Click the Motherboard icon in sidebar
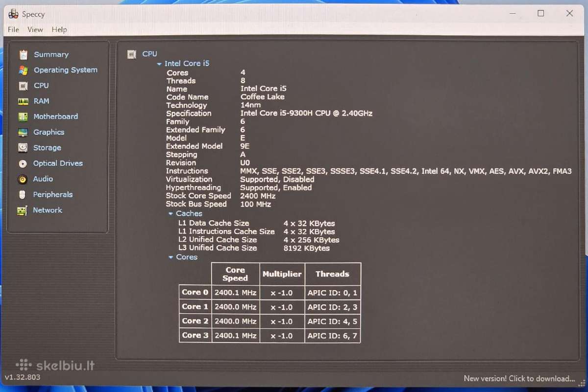This screenshot has height=392, width=588. pyautogui.click(x=23, y=116)
